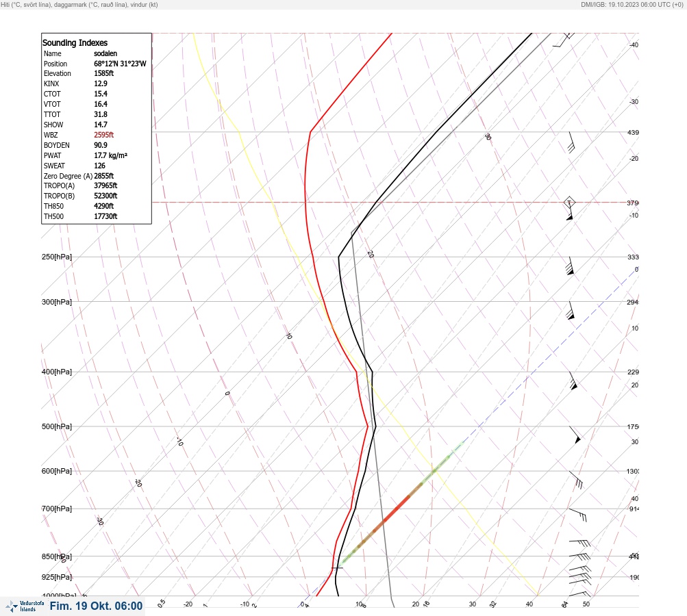Click the 229 height label on right edge
The image size is (687, 616).
pyautogui.click(x=633, y=372)
